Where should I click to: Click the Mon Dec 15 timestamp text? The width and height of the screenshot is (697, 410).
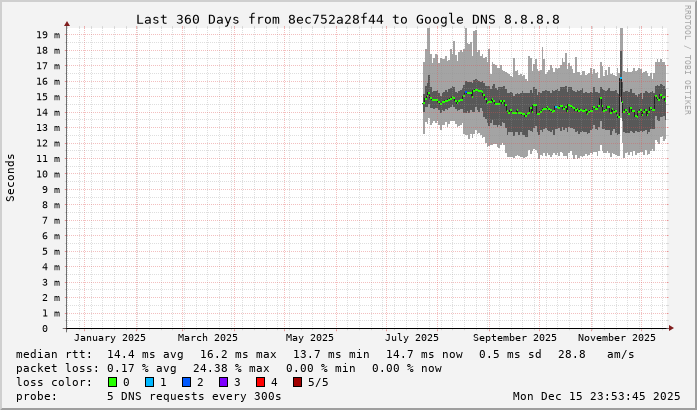596,396
